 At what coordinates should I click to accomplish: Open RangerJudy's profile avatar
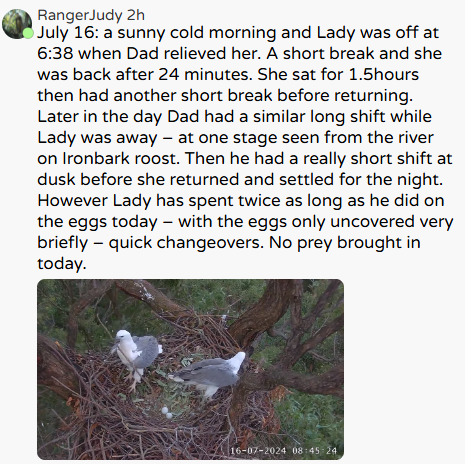tap(17, 24)
